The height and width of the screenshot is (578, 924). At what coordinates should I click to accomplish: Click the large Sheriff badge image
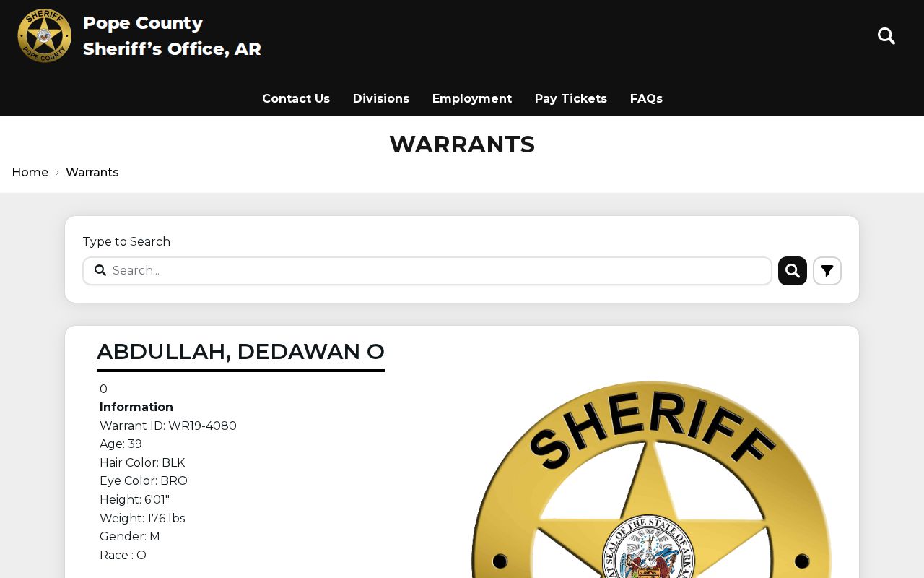[x=651, y=479]
